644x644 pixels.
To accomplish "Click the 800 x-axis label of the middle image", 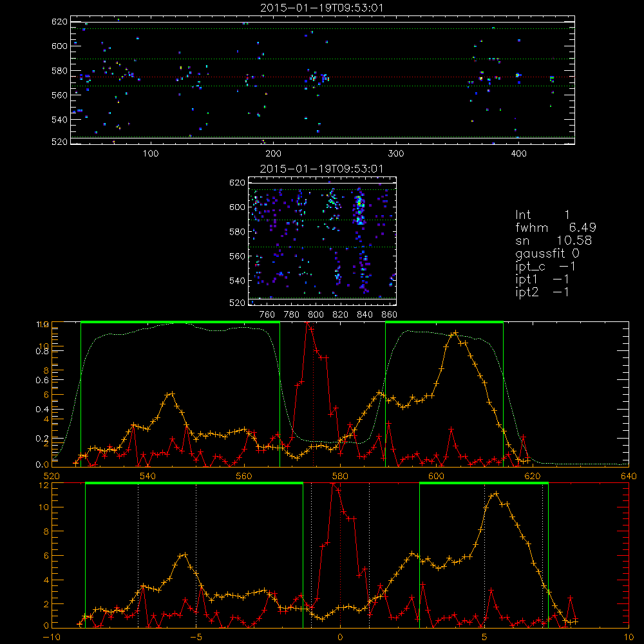I will (x=316, y=315).
